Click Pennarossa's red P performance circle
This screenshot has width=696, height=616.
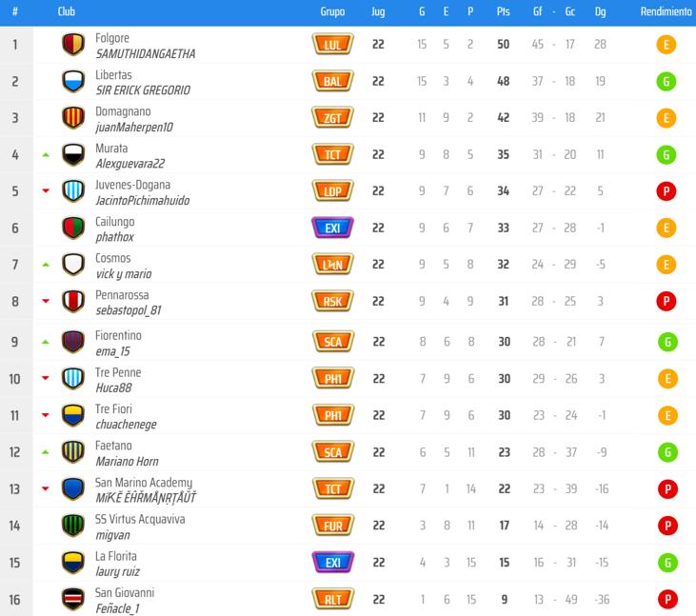coord(666,302)
